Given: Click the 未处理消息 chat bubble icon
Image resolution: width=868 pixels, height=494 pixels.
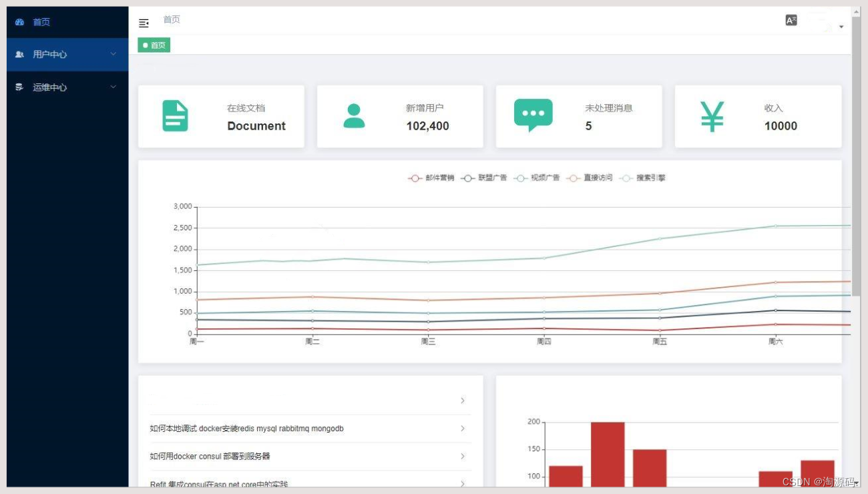Looking at the screenshot, I should (x=533, y=115).
